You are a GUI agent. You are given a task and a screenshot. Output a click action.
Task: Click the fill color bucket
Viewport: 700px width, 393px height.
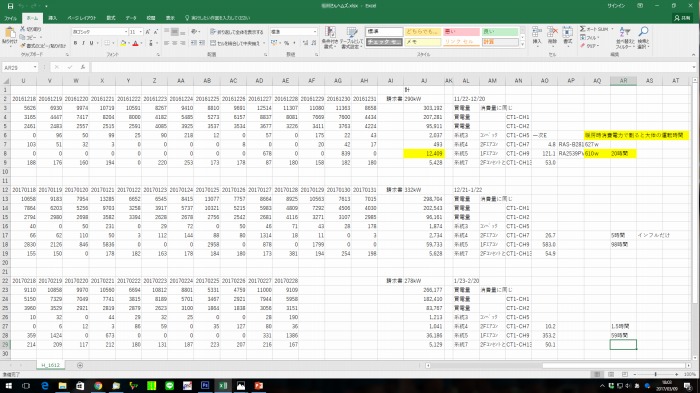123,43
